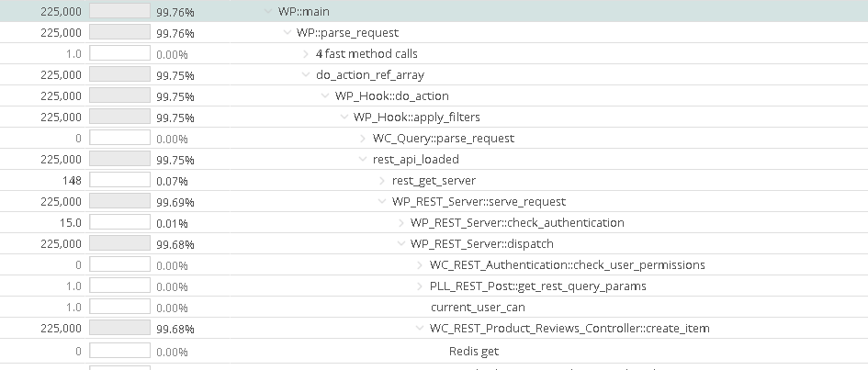Click the 0 value for Redis get
The width and height of the screenshot is (868, 370).
78,352
